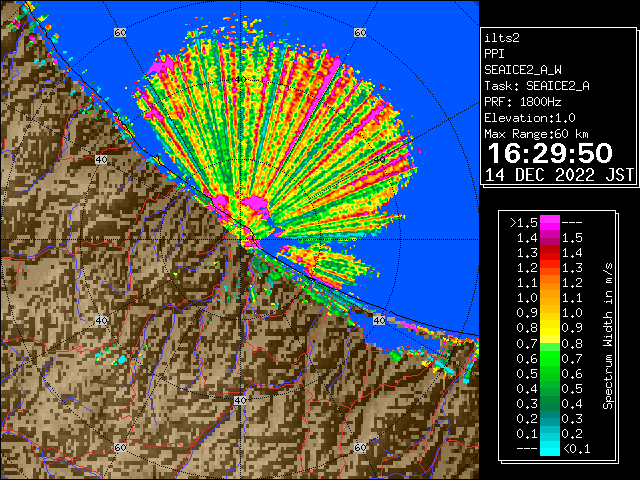Click the "40" range label north of radar center
Image resolution: width=640 pixels, height=480 pixels.
coord(240,79)
